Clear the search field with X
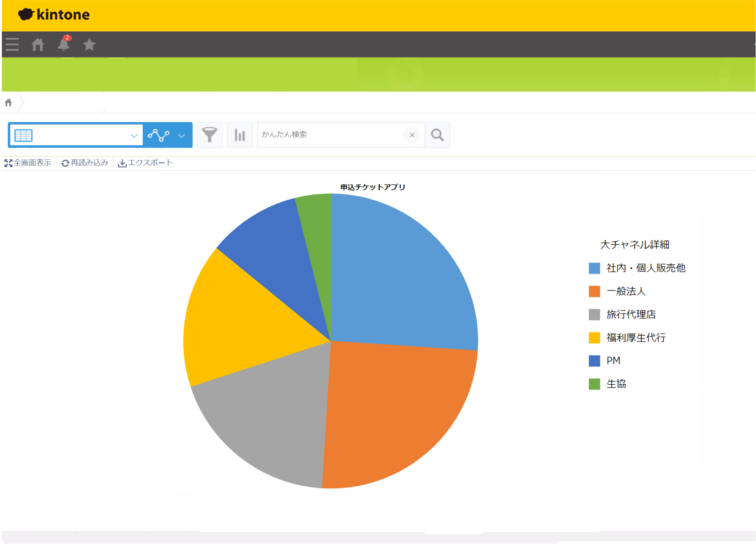This screenshot has height=544, width=756. click(x=412, y=135)
